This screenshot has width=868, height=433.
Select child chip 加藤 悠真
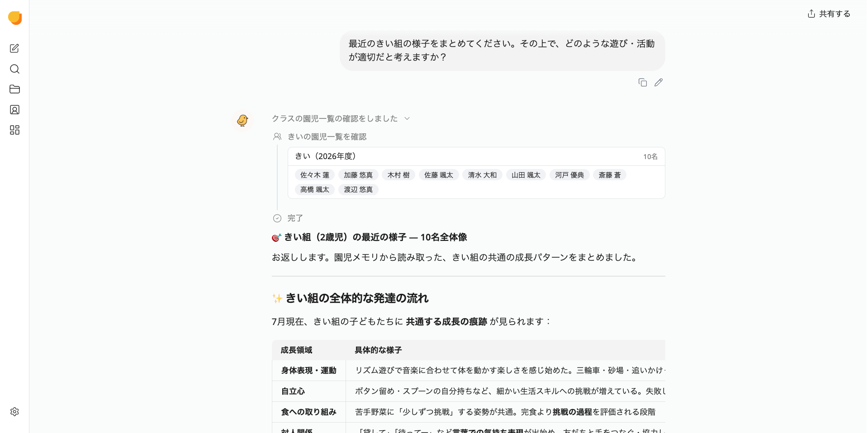click(358, 175)
